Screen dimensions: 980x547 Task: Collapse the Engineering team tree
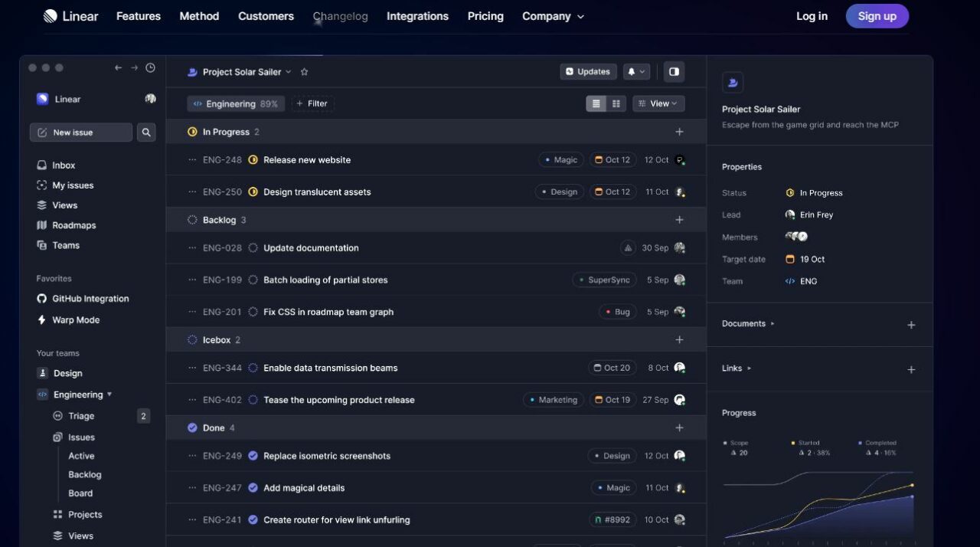tap(109, 395)
